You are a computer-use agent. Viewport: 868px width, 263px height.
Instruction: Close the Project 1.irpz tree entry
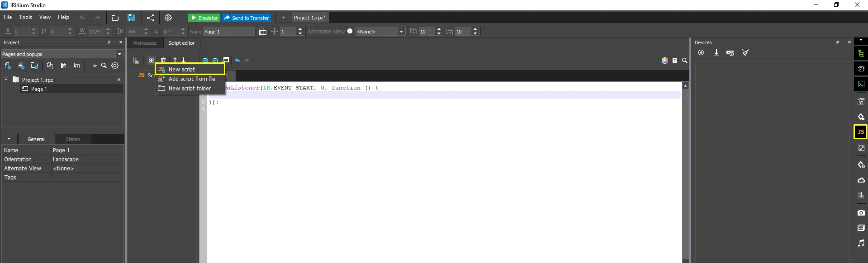pos(119,80)
